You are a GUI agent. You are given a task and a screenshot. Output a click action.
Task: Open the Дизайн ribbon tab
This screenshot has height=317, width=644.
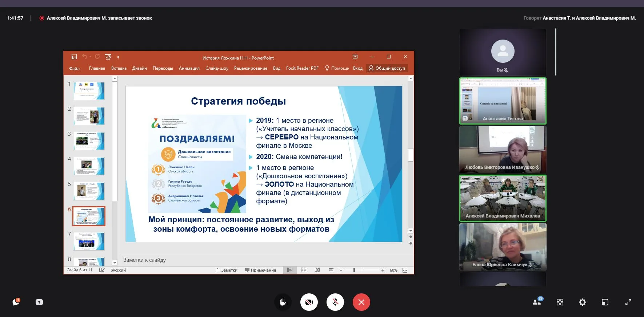click(139, 68)
